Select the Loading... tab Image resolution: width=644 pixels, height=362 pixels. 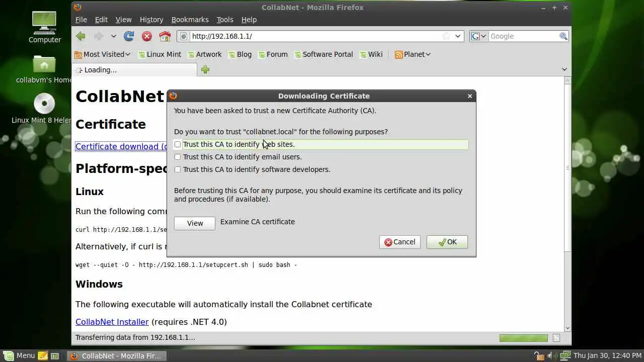point(135,70)
